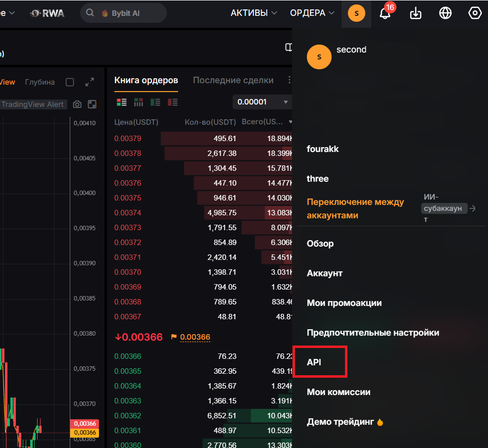Viewport: 488px width, 448px height.
Task: Search with Bybit AI field
Action: (124, 13)
